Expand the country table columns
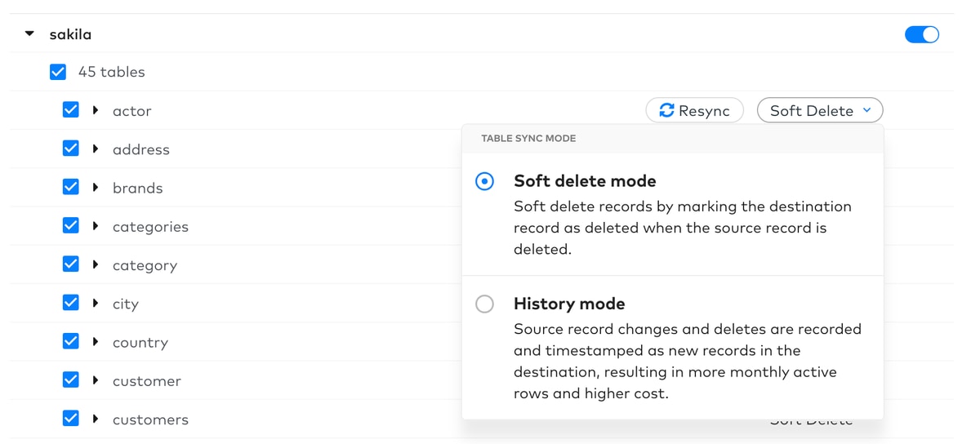Image resolution: width=980 pixels, height=444 pixels. (x=96, y=341)
